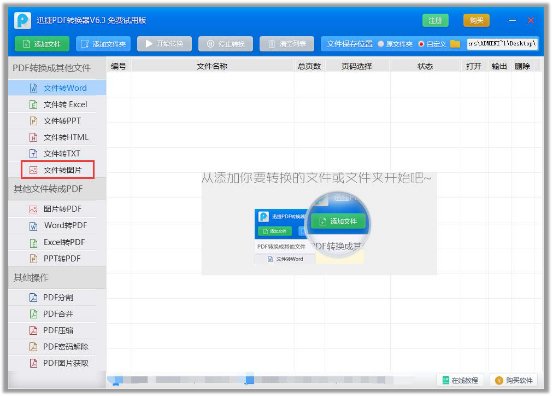Select 文件转Word in the sidebar

point(57,88)
